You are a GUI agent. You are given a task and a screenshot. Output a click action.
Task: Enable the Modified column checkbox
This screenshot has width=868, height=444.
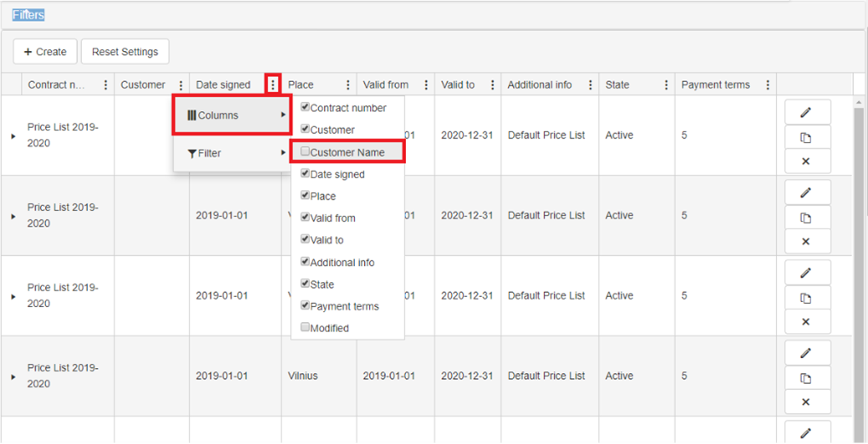click(x=306, y=328)
